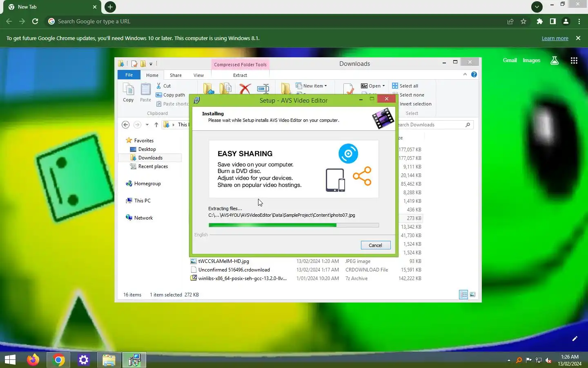Click the Explorer back arrow button
The width and height of the screenshot is (588, 368).
[126, 125]
